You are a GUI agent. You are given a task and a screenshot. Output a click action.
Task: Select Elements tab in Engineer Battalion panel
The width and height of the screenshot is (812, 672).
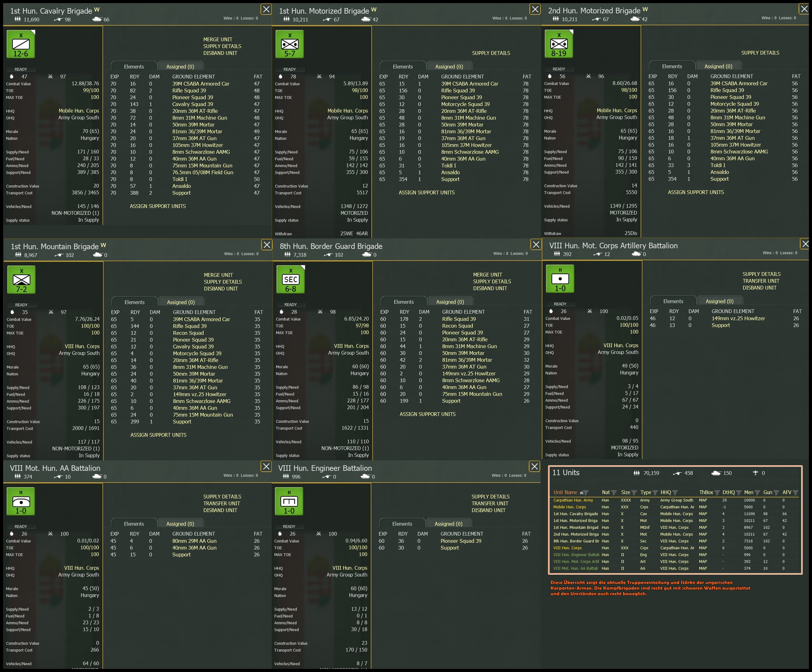402,524
